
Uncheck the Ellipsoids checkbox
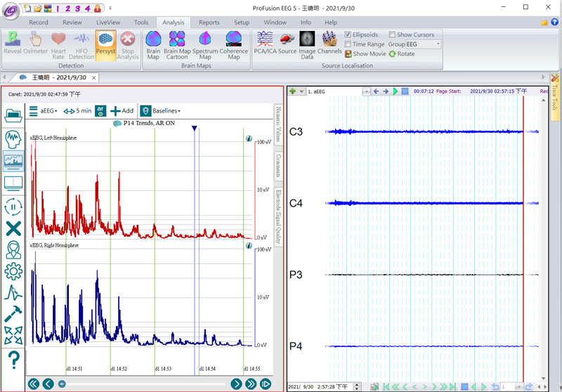[348, 34]
